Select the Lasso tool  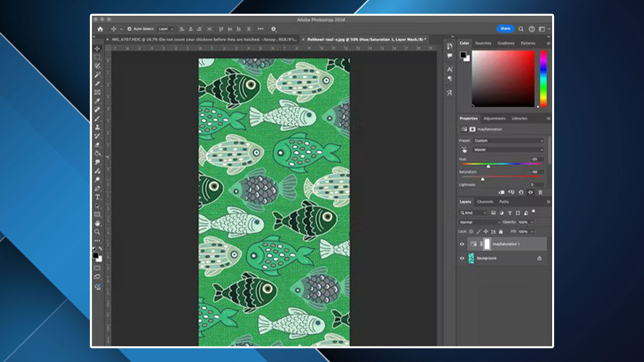(97, 66)
